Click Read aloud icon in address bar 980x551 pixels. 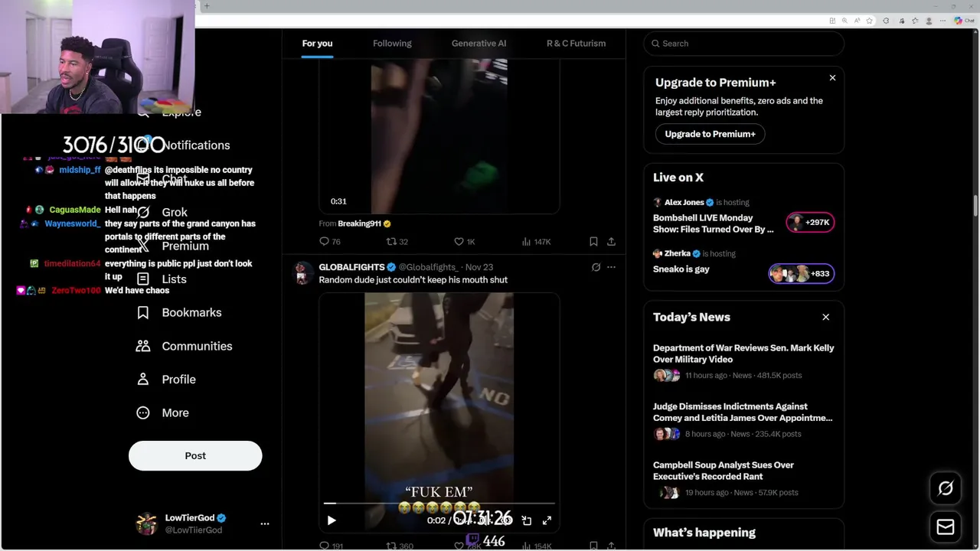coord(857,21)
